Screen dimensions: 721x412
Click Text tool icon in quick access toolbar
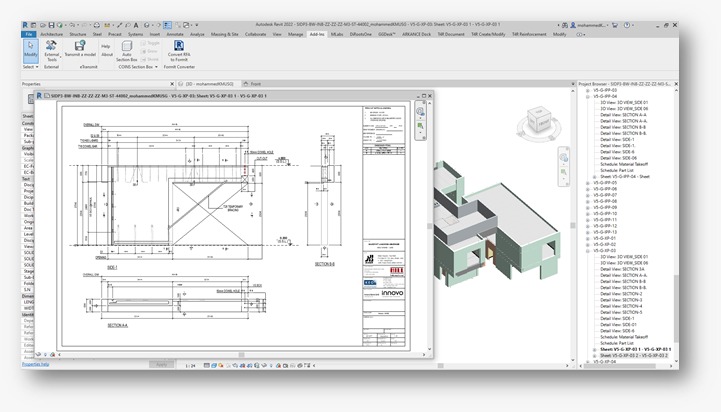click(136, 25)
